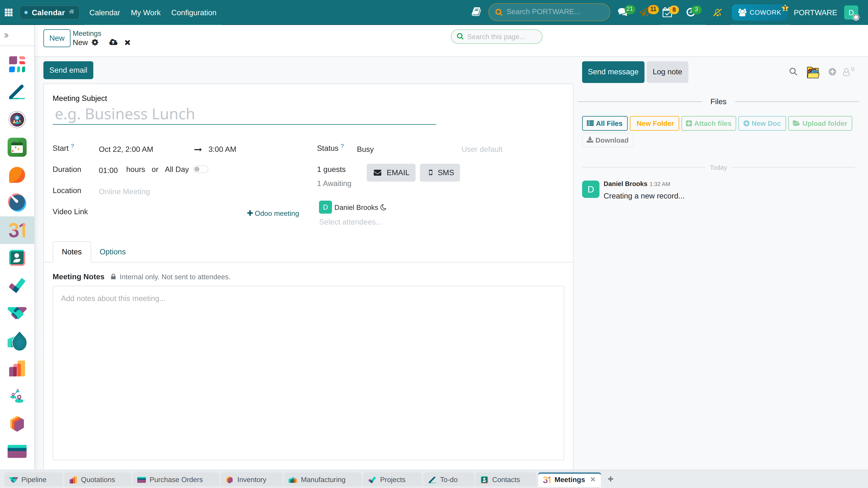868x488 pixels.
Task: Add a new bottom tab with plus
Action: tap(611, 479)
